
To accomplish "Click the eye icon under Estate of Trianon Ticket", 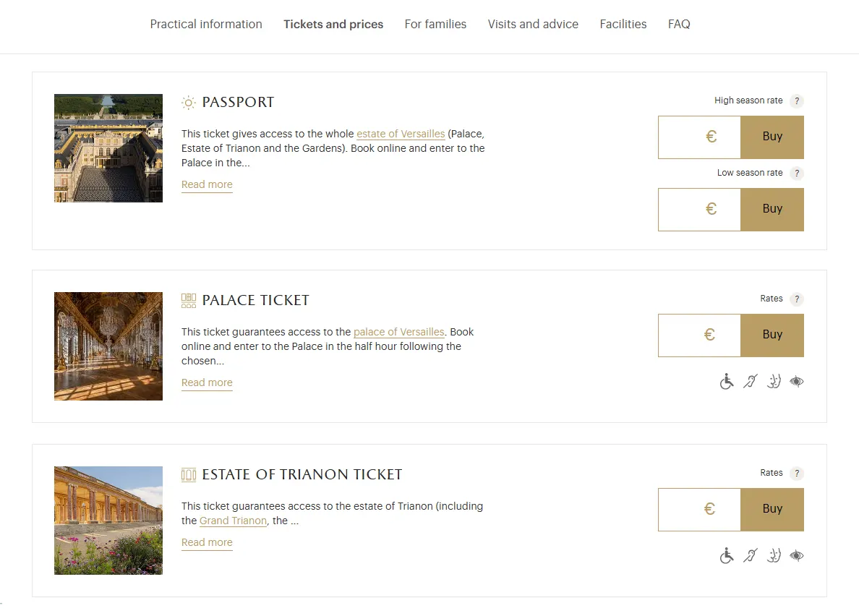I will pos(797,556).
